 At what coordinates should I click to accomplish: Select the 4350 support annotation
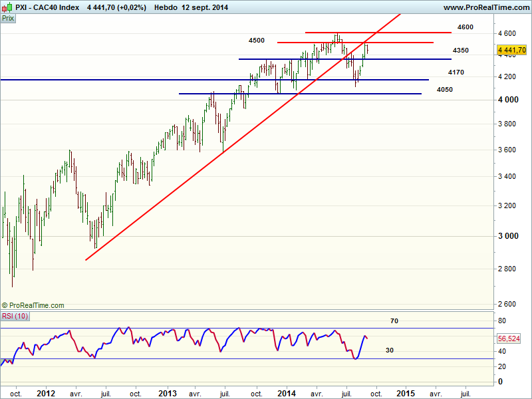[460, 51]
